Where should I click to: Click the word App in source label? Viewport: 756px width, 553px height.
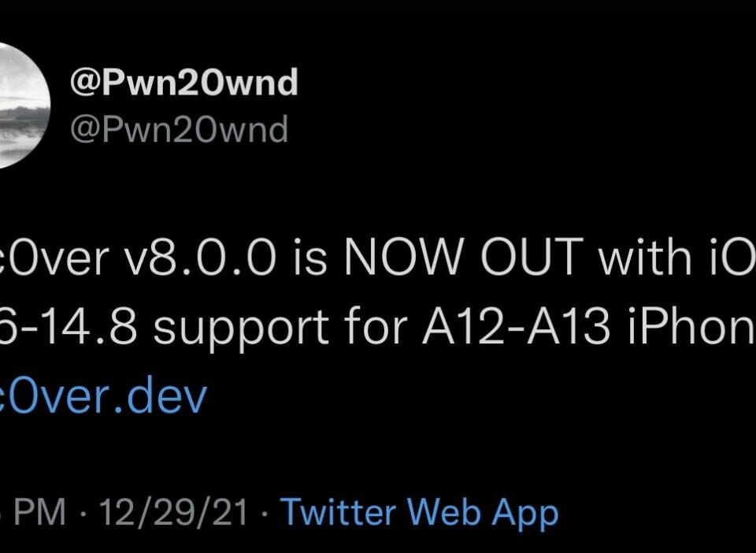point(525,514)
